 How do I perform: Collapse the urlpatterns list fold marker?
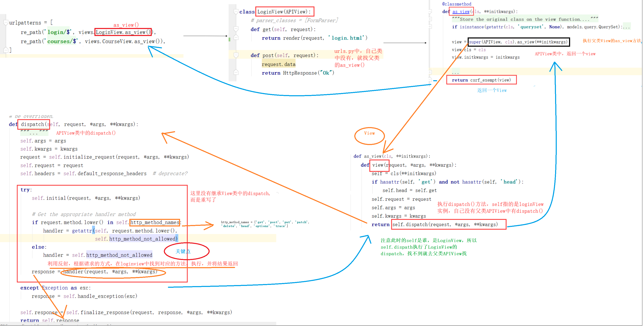pos(6,23)
